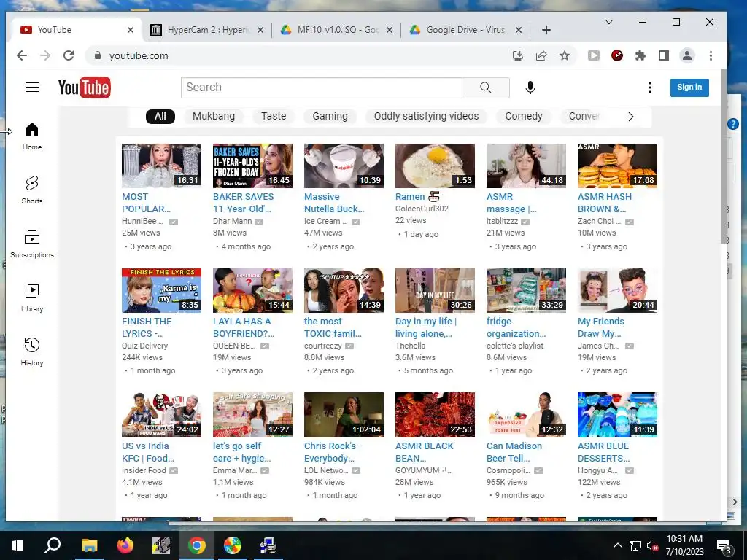The image size is (747, 560).
Task: Switch to MFI10_v1.0.ISO Google Drive tab
Action: 336,30
